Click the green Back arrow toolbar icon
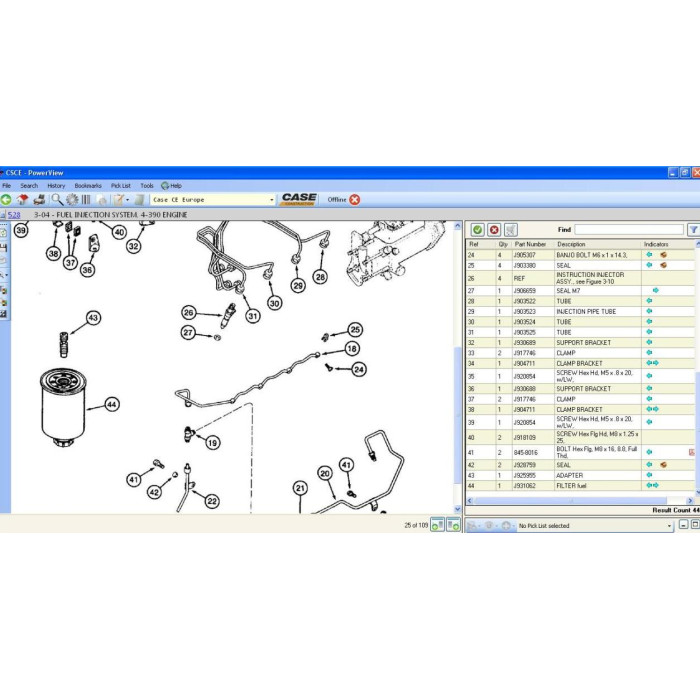The image size is (700, 700). click(6, 200)
